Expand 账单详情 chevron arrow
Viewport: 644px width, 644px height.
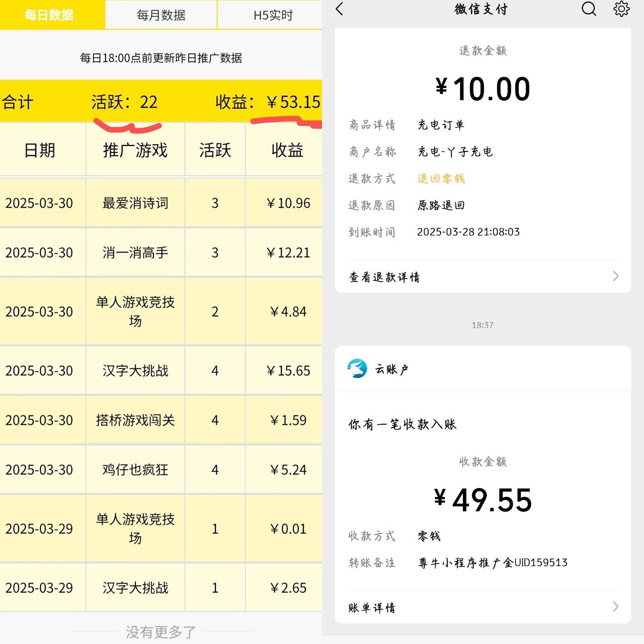[615, 607]
